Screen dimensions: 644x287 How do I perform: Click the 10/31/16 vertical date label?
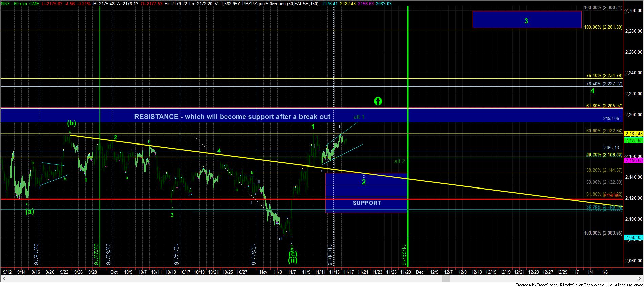point(254,255)
